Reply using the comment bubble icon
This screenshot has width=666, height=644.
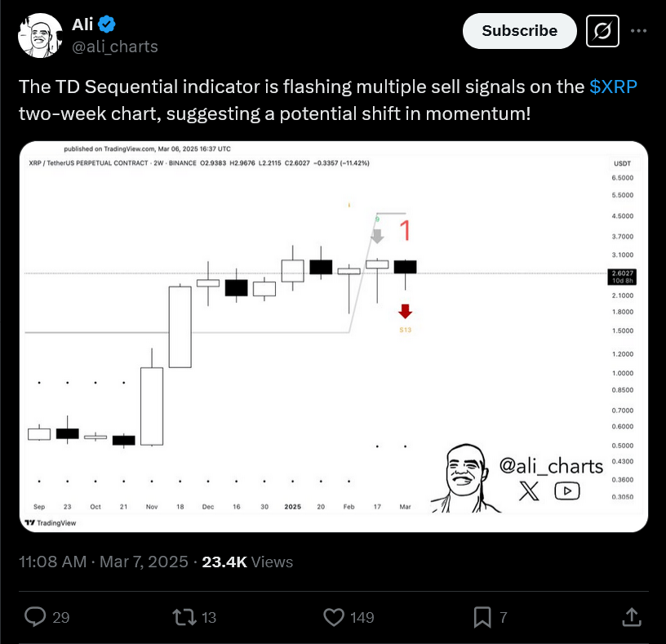pos(35,617)
